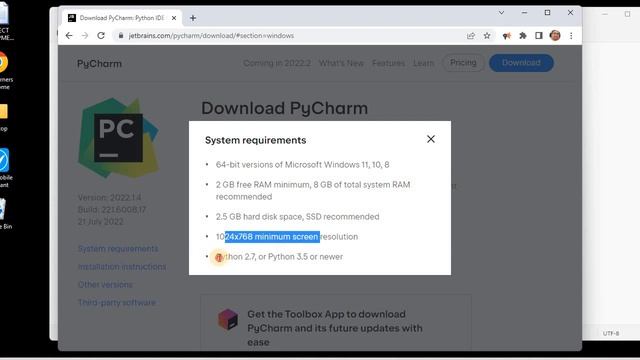The height and width of the screenshot is (360, 640).
Task: Open Features menu item
Action: [388, 63]
